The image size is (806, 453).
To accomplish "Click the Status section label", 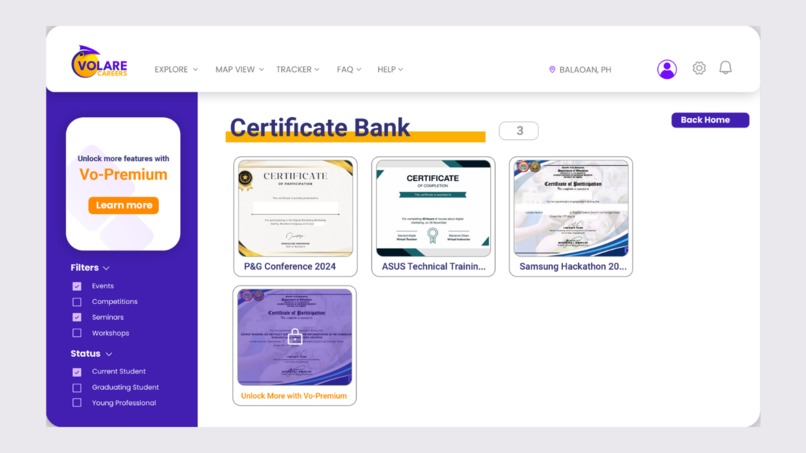I will click(85, 354).
